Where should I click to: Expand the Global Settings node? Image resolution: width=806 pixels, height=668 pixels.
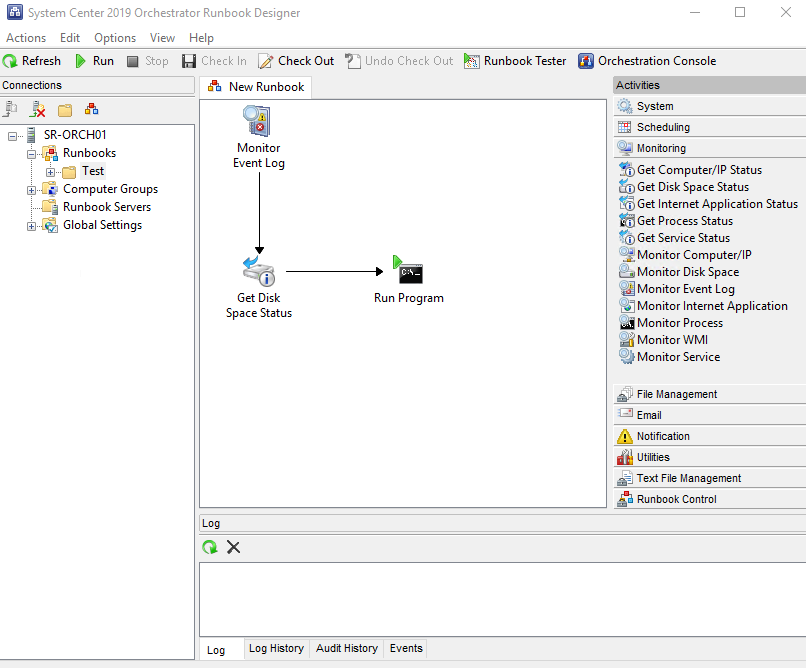pyautogui.click(x=32, y=226)
